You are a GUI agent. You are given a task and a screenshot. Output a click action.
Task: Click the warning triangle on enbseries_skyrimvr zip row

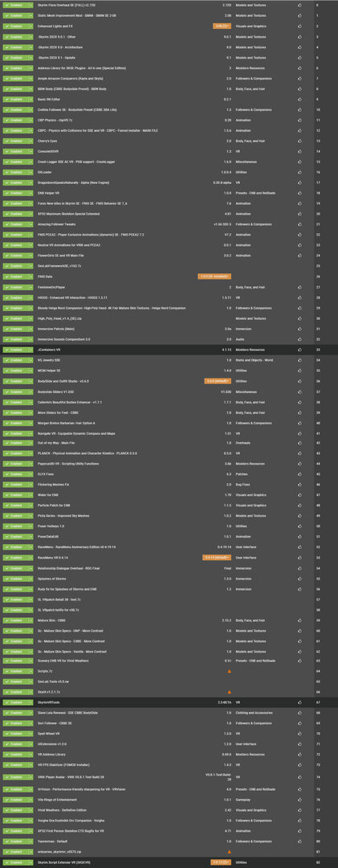click(x=229, y=851)
